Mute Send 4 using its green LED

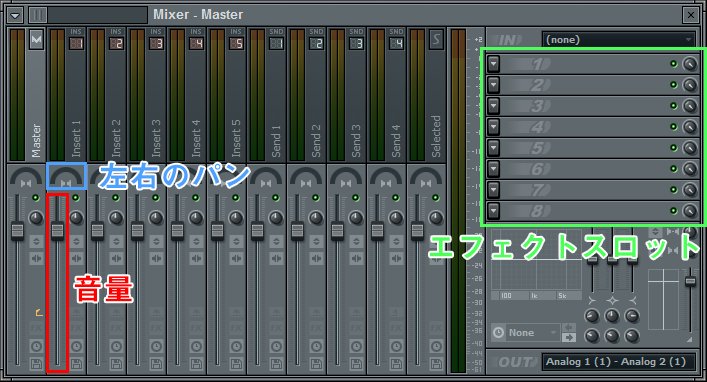395,198
